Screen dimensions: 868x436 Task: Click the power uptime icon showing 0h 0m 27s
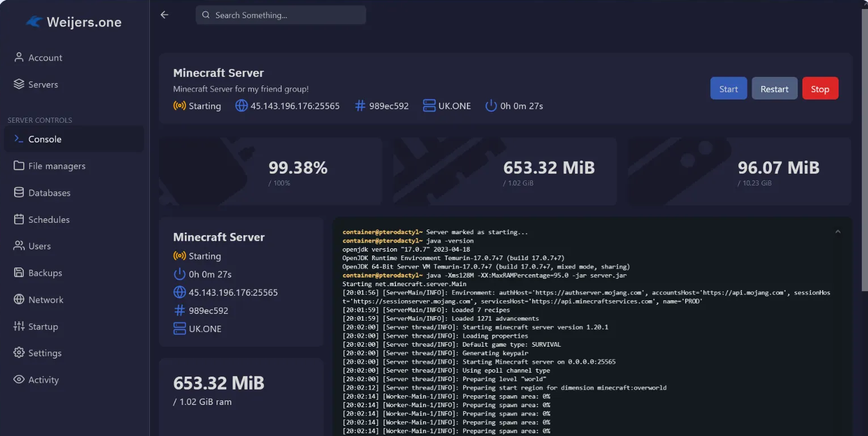click(490, 106)
